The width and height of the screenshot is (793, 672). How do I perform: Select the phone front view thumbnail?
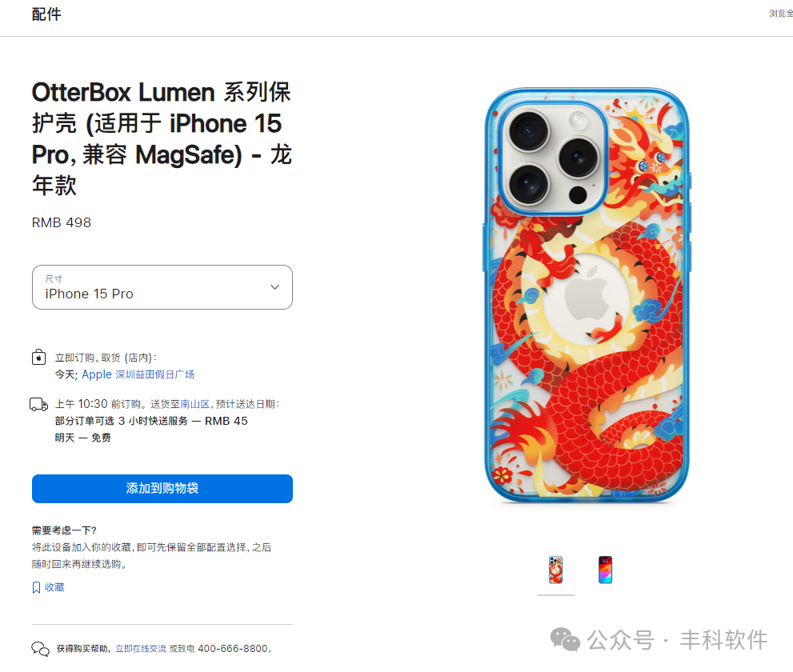(606, 570)
